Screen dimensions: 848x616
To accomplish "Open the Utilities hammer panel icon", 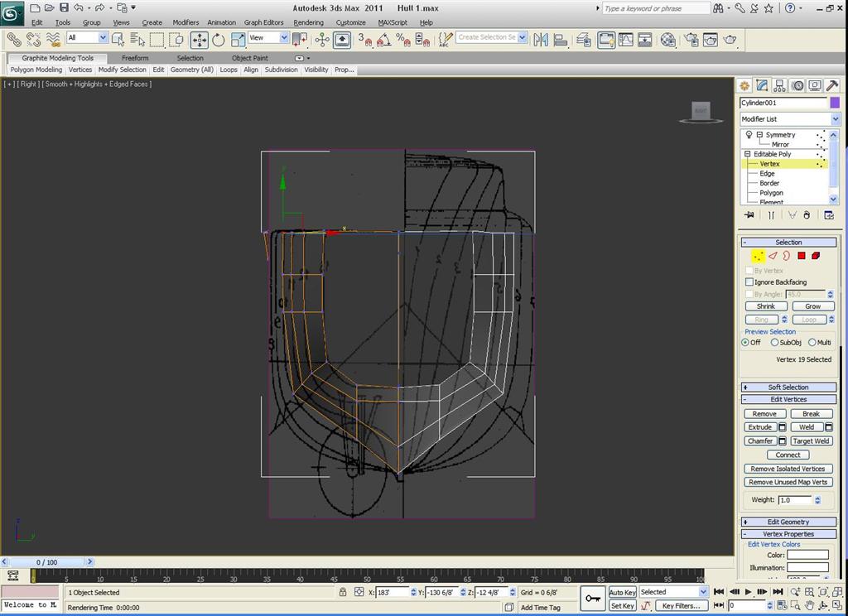I will tap(832, 85).
